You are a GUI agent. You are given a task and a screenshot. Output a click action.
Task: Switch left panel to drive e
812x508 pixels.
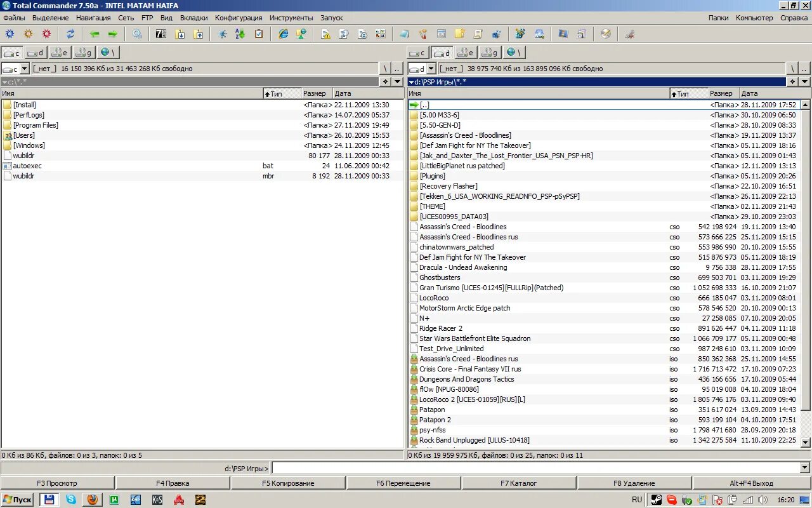coord(60,53)
